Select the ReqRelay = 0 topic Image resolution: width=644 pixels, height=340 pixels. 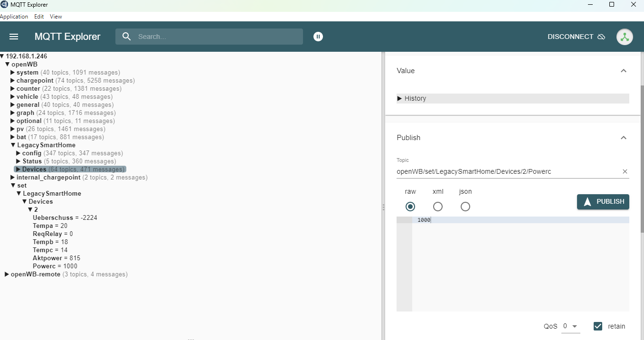pos(53,234)
